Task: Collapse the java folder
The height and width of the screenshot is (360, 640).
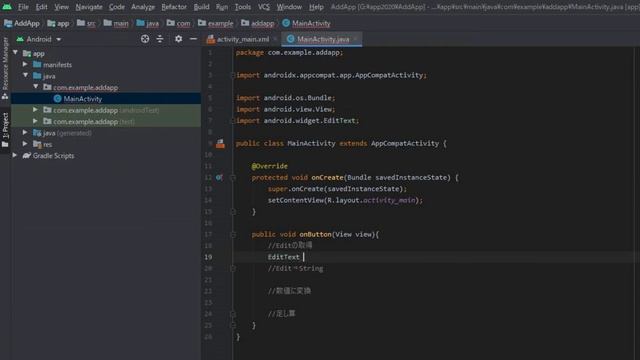Action: 26,76
